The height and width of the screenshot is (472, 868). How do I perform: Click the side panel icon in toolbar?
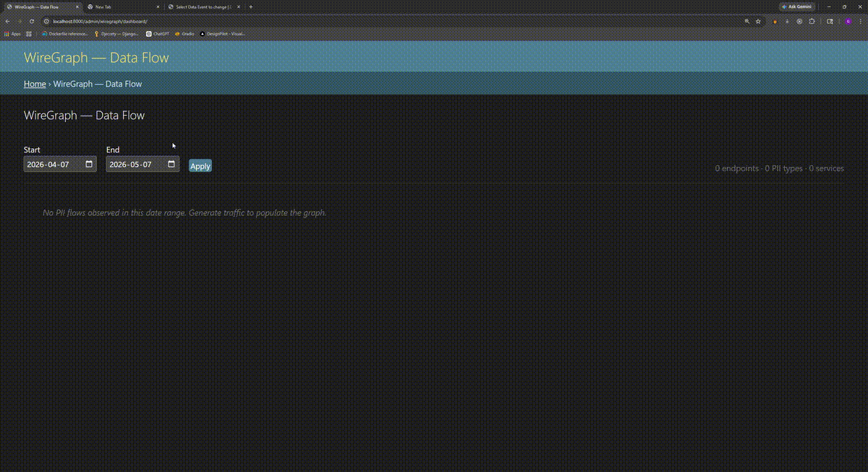pyautogui.click(x=830, y=22)
